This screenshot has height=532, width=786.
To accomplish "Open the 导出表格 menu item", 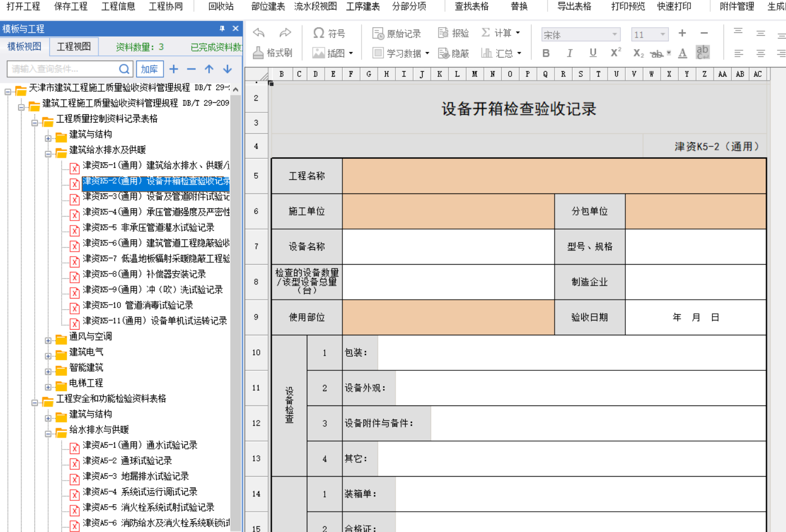I will coord(574,6).
